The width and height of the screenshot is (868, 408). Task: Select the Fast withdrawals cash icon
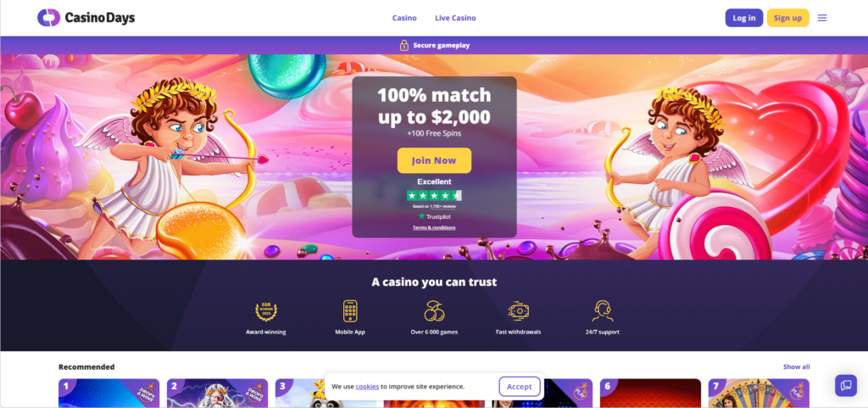[518, 311]
